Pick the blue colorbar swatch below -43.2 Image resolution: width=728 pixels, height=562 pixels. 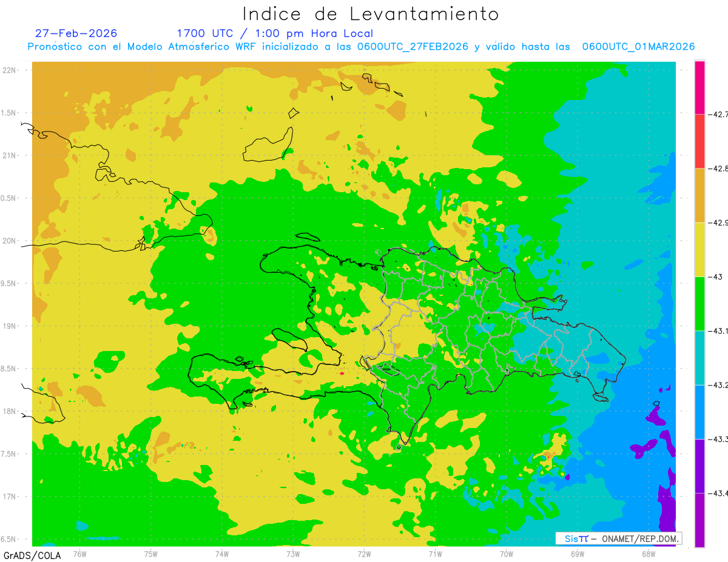[x=699, y=412]
